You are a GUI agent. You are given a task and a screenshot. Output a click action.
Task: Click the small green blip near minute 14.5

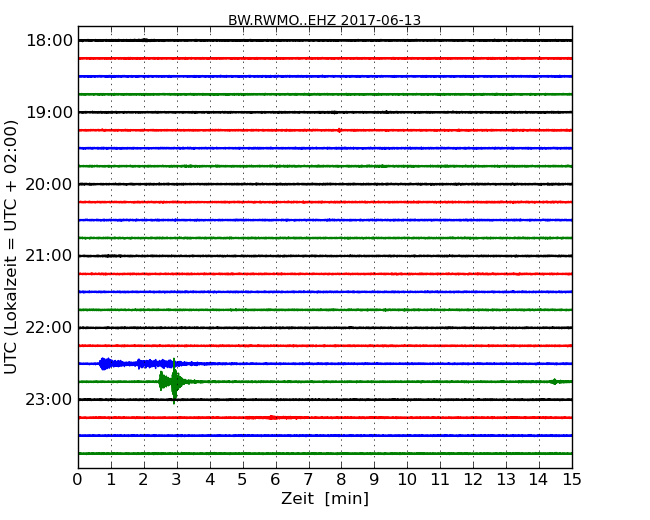[x=554, y=381]
